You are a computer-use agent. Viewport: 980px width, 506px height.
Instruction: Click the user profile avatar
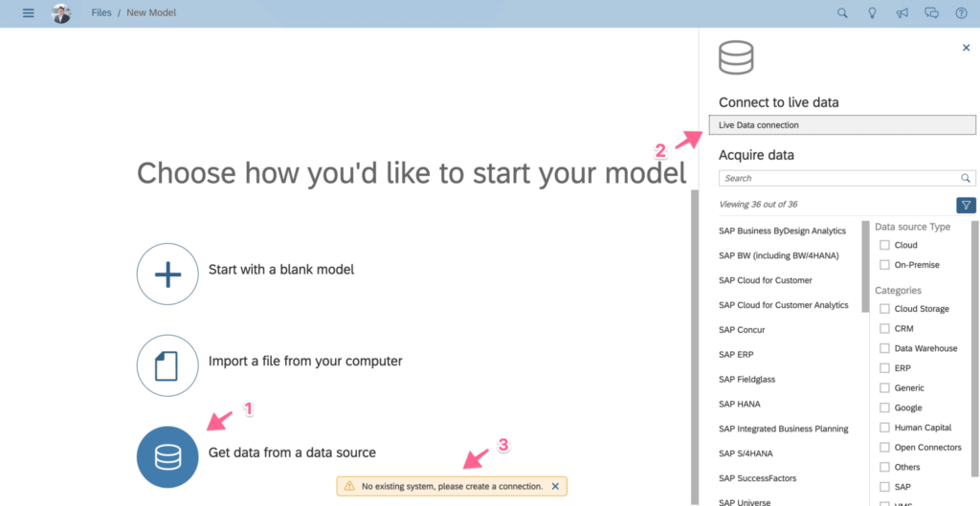[61, 13]
